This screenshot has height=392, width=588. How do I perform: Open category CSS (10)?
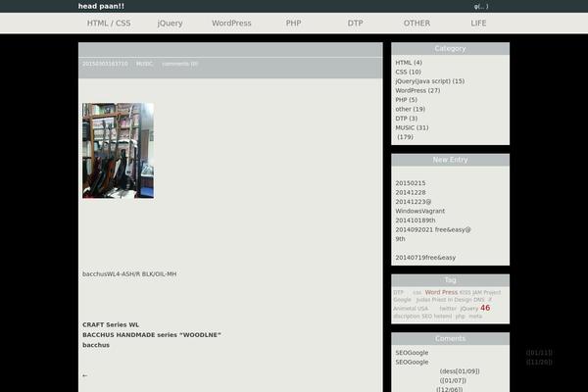(408, 72)
